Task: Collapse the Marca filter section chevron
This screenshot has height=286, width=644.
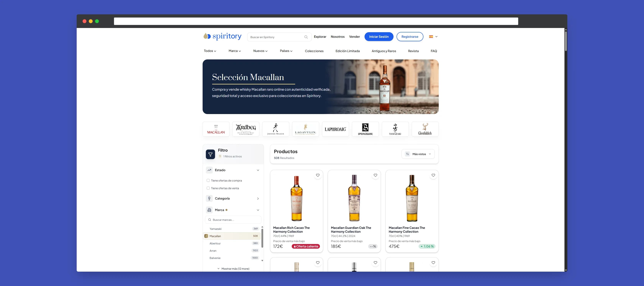Action: (x=258, y=210)
